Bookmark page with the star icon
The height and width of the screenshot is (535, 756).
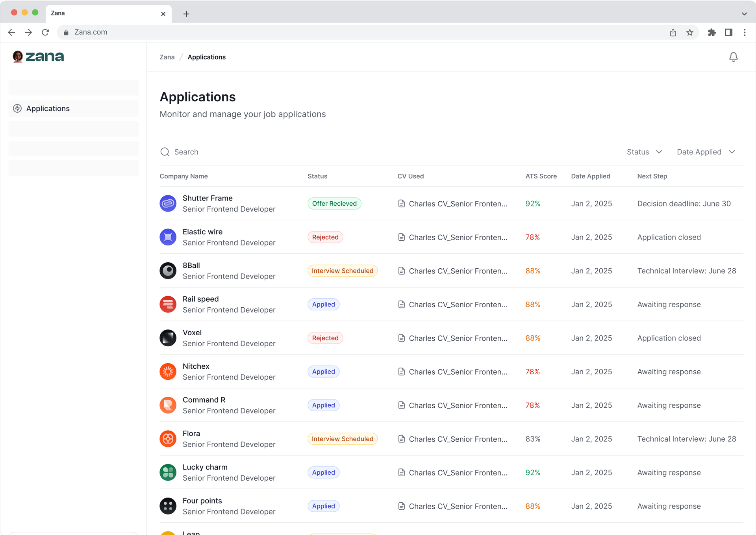pyautogui.click(x=690, y=32)
